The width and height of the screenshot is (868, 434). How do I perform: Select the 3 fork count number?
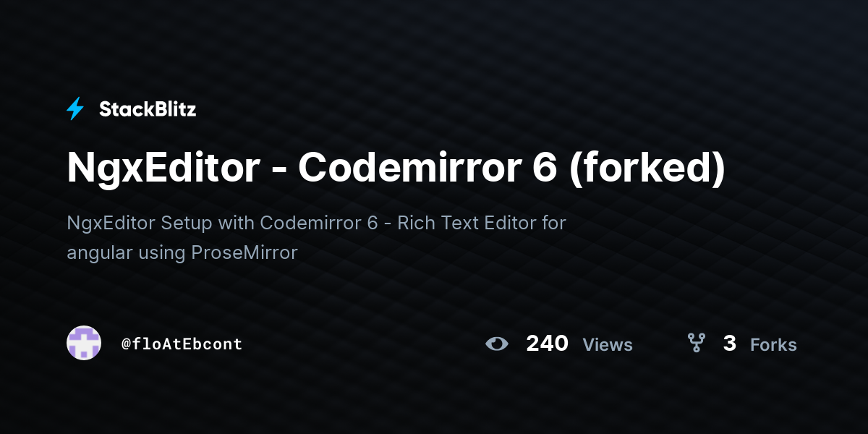click(730, 344)
